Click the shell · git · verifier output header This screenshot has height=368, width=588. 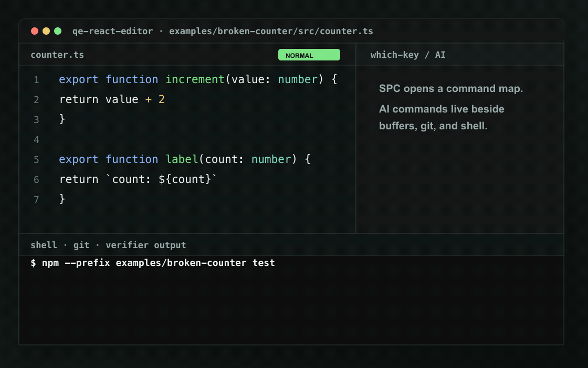(108, 245)
